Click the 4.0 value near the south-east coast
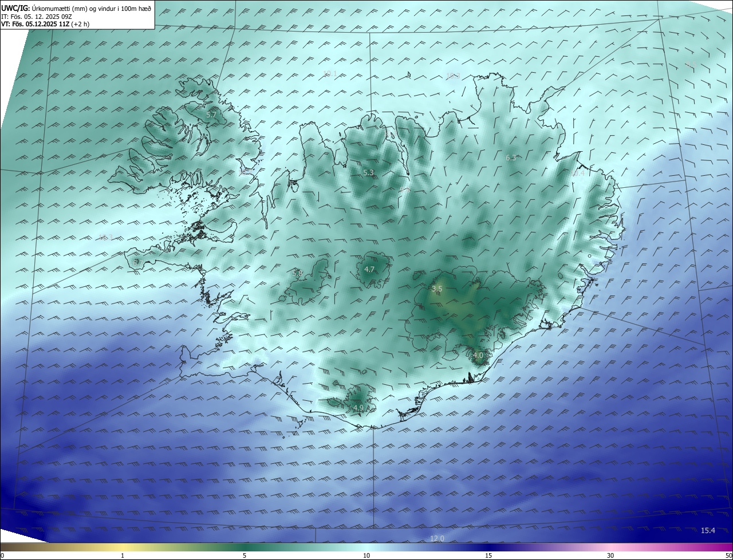Image resolution: width=733 pixels, height=560 pixels. pos(478,356)
